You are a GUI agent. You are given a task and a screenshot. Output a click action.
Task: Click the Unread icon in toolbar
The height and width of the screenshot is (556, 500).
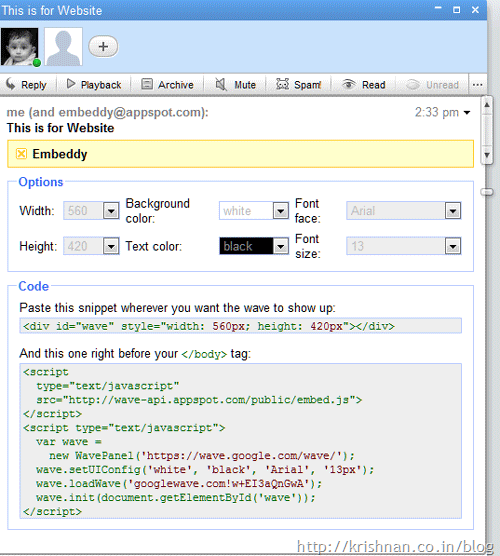click(413, 84)
